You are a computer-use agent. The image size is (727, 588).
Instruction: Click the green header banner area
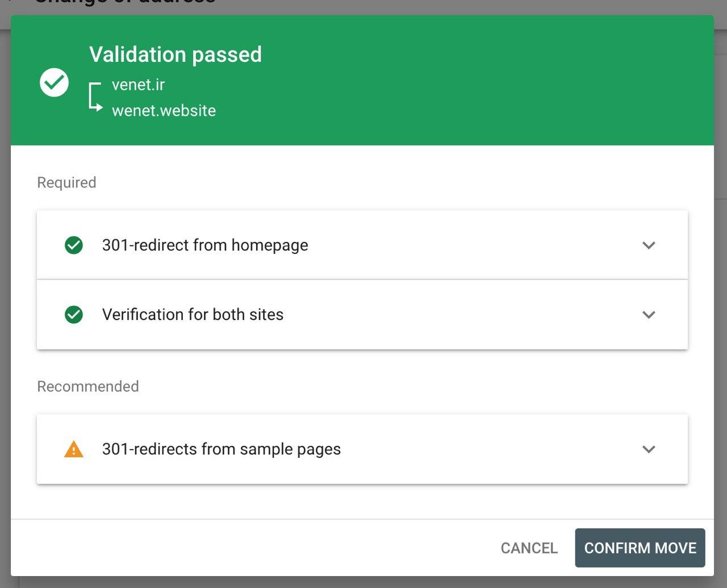(x=362, y=80)
